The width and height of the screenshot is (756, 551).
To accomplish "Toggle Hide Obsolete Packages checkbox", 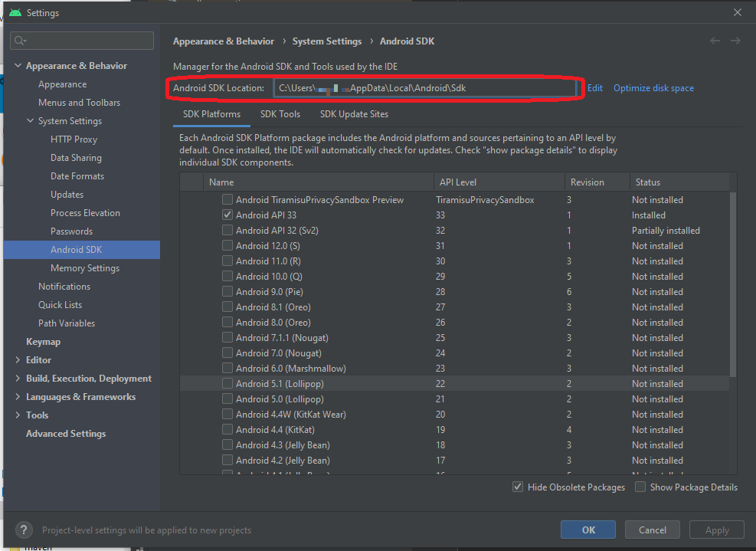I will [517, 487].
